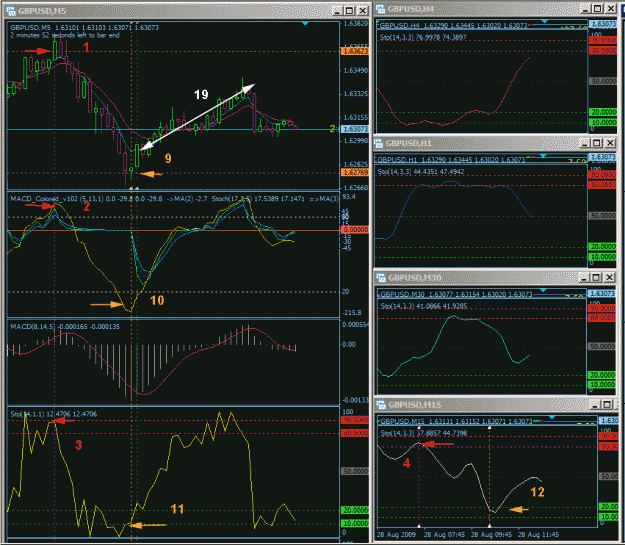Maximize the GBPUSD,H1 chart window
Viewport: 625px width, 545px height.
[597, 143]
